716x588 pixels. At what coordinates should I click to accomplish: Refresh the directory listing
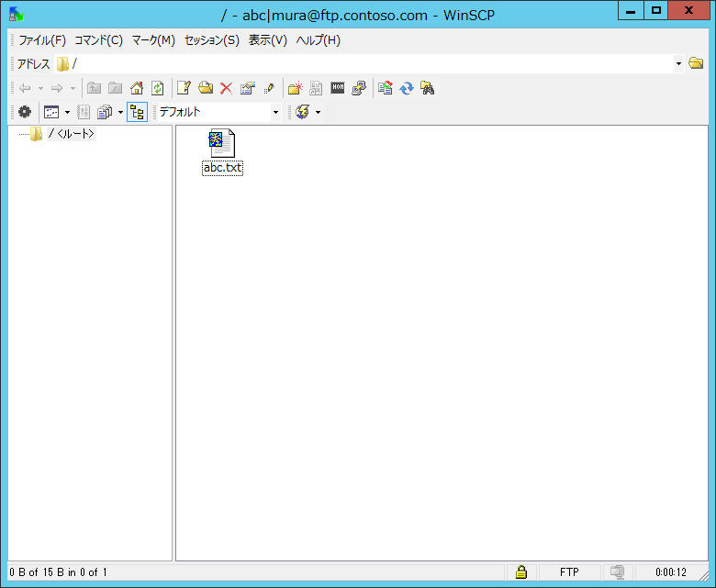[158, 88]
